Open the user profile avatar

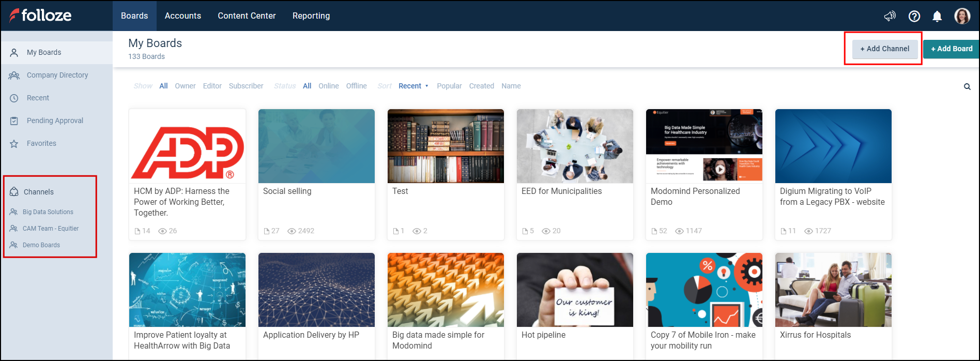[x=962, y=16]
